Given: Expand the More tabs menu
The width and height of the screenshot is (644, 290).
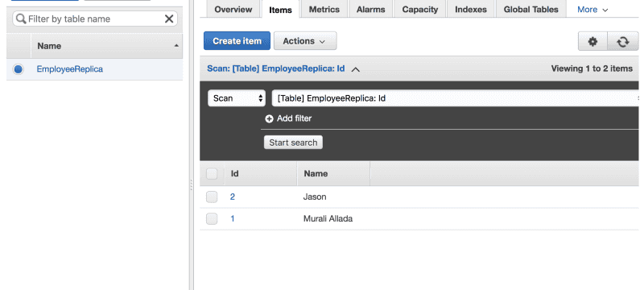Looking at the screenshot, I should [x=592, y=10].
